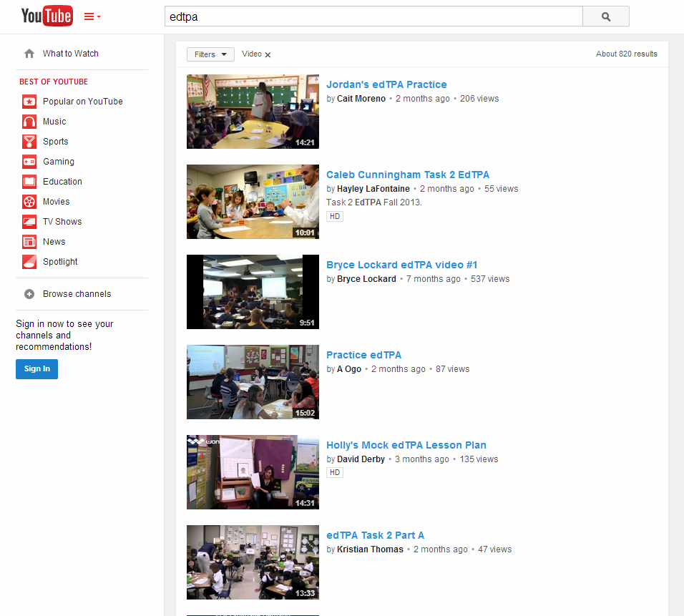Click the 'BEST OF YOUTUBE' heading
The image size is (684, 616).
(x=54, y=82)
